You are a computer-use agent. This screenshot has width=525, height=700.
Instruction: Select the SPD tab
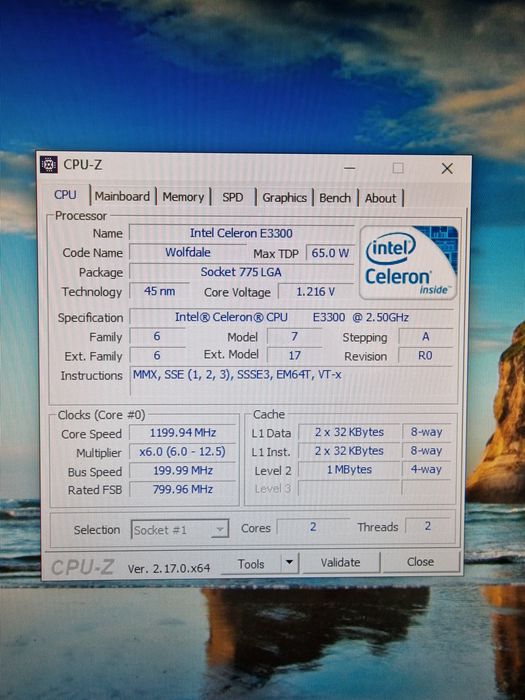tap(233, 197)
